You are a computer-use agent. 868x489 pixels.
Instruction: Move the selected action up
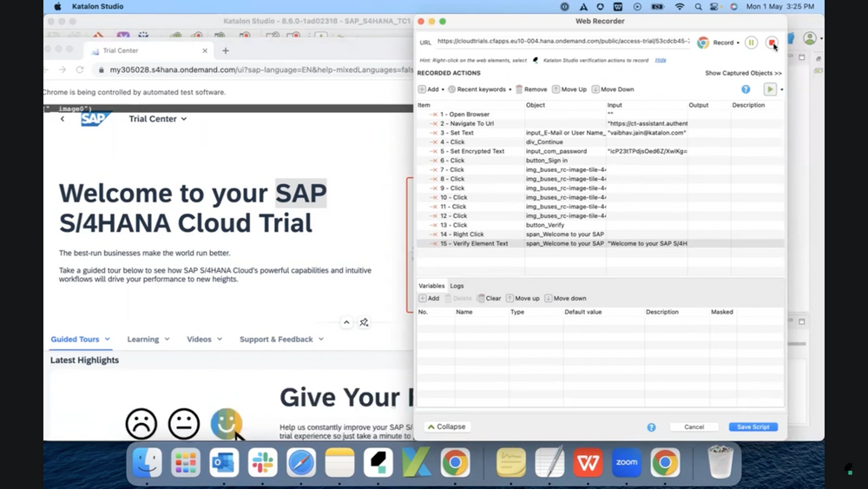pos(569,89)
